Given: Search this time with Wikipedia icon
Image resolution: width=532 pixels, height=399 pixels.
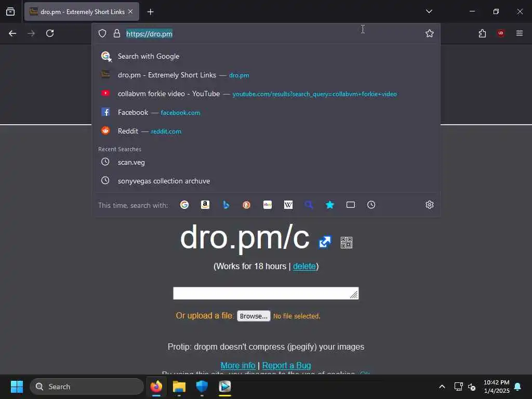Looking at the screenshot, I should [x=288, y=205].
